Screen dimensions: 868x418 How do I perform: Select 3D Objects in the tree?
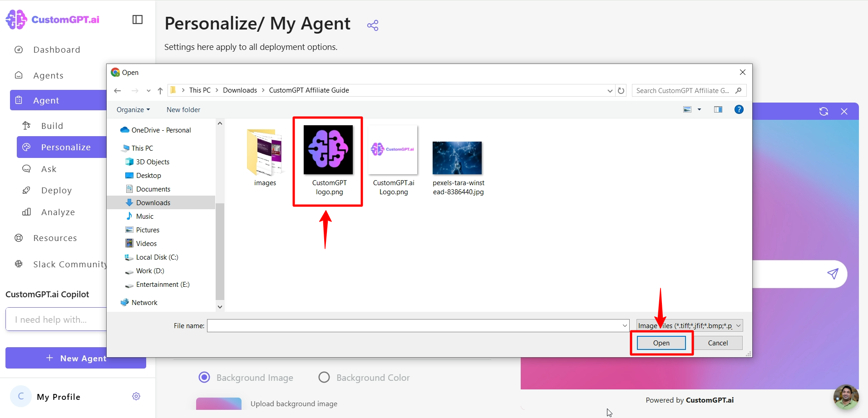pos(148,162)
